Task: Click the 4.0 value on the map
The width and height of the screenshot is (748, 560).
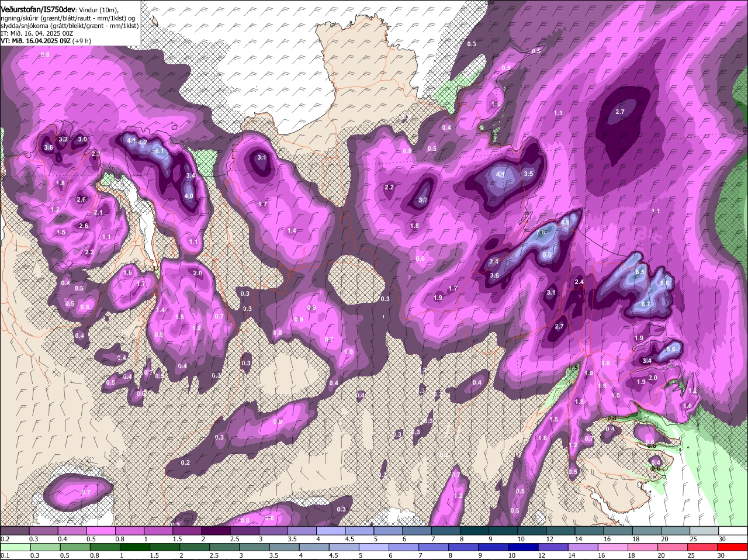Action: click(189, 196)
